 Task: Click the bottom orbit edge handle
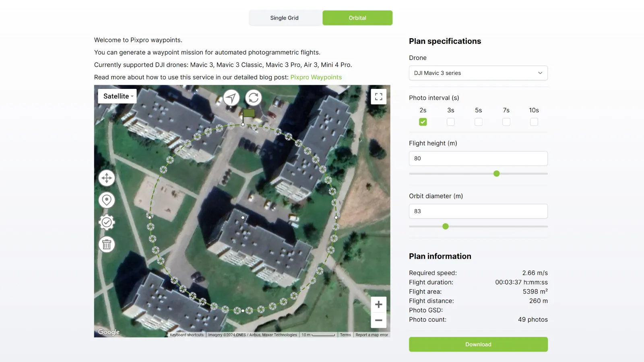coord(243,311)
